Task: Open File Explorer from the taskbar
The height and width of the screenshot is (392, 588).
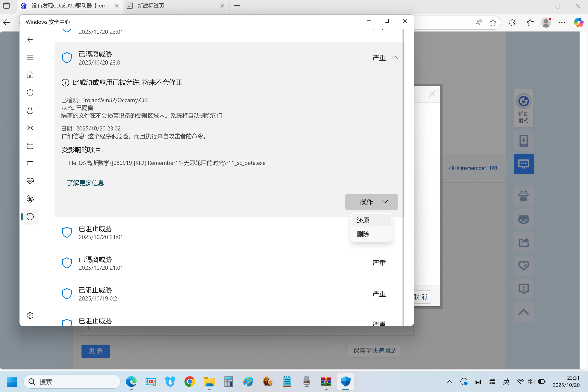Action: coord(209,382)
